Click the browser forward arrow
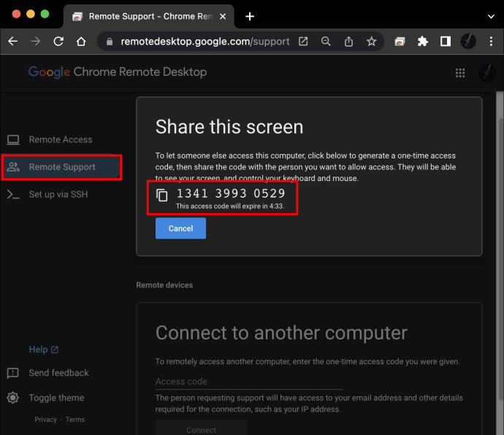This screenshot has height=435, width=504. pos(35,41)
